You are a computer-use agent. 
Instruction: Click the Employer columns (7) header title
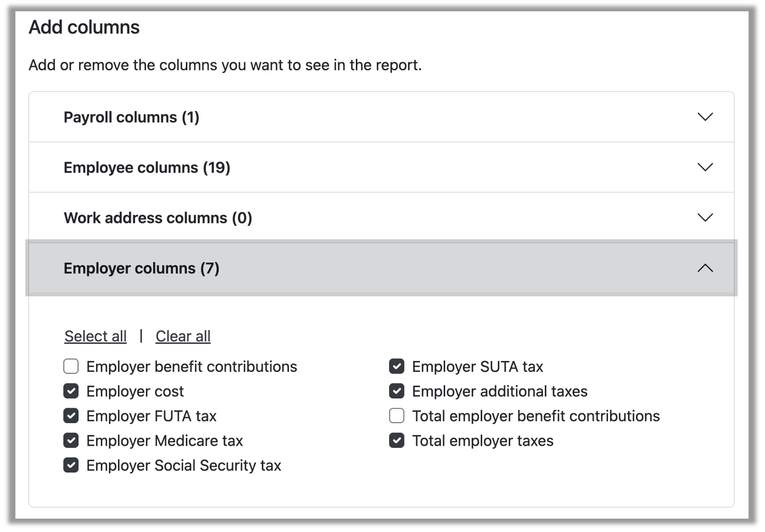tap(141, 268)
